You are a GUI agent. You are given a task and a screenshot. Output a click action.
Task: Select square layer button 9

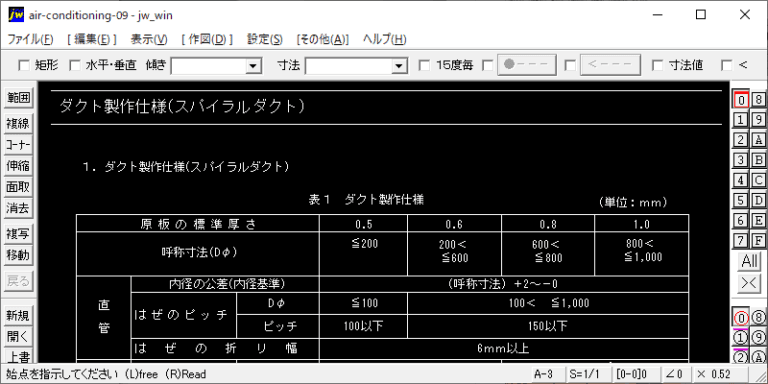[758, 120]
